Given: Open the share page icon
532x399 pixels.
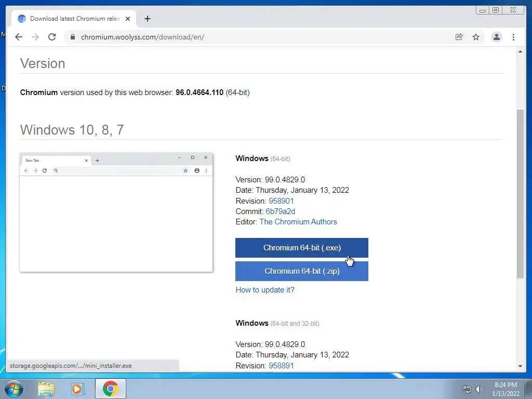Looking at the screenshot, I should coord(459,37).
